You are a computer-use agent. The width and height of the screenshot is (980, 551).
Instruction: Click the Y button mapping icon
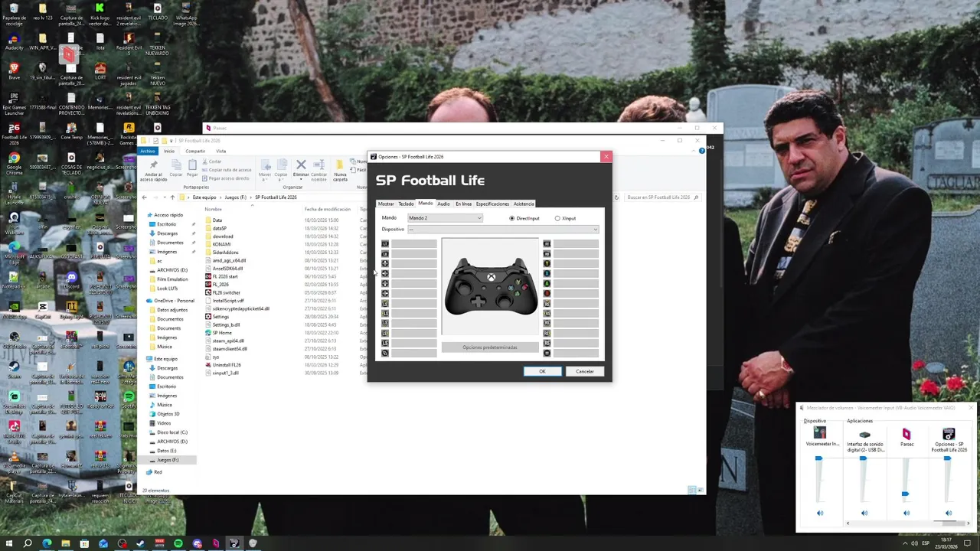click(x=547, y=263)
